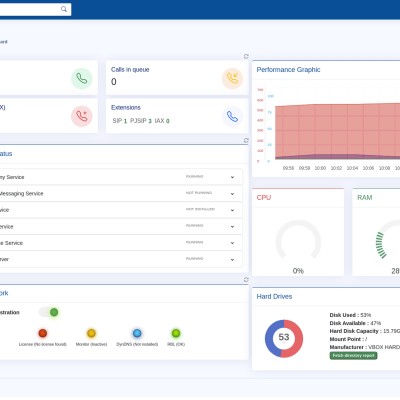Click inside the search input field

(30, 9)
